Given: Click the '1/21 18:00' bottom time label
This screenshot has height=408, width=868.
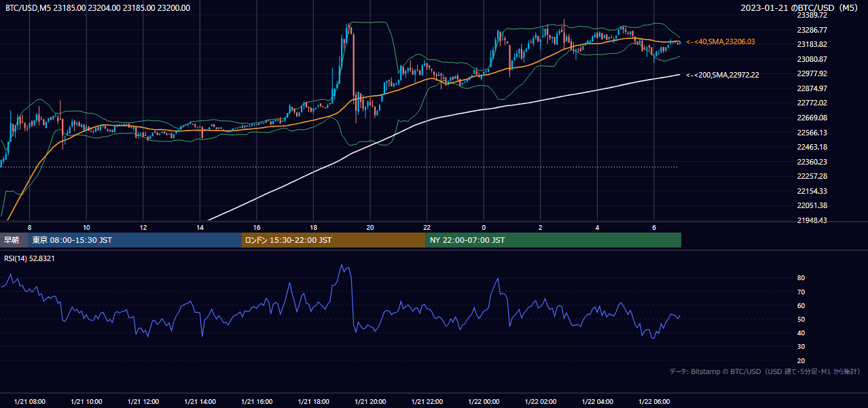Looking at the screenshot, I should [x=313, y=402].
